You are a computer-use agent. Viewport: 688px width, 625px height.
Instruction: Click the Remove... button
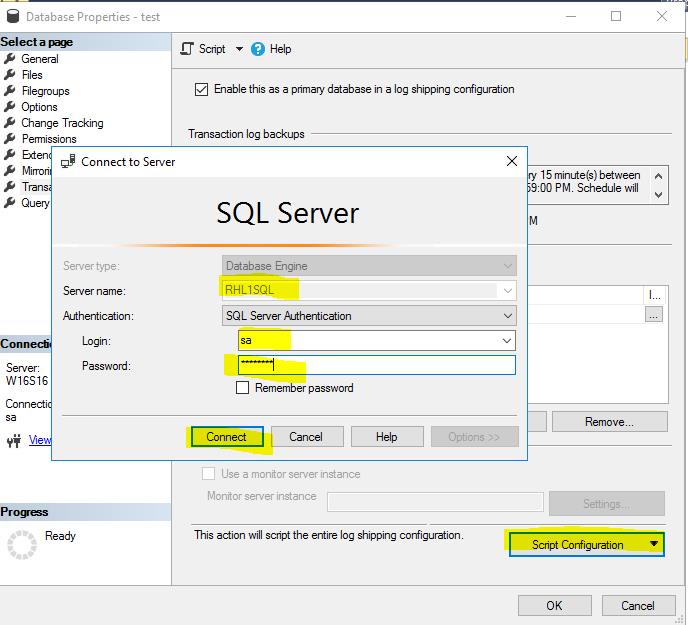pyautogui.click(x=609, y=422)
